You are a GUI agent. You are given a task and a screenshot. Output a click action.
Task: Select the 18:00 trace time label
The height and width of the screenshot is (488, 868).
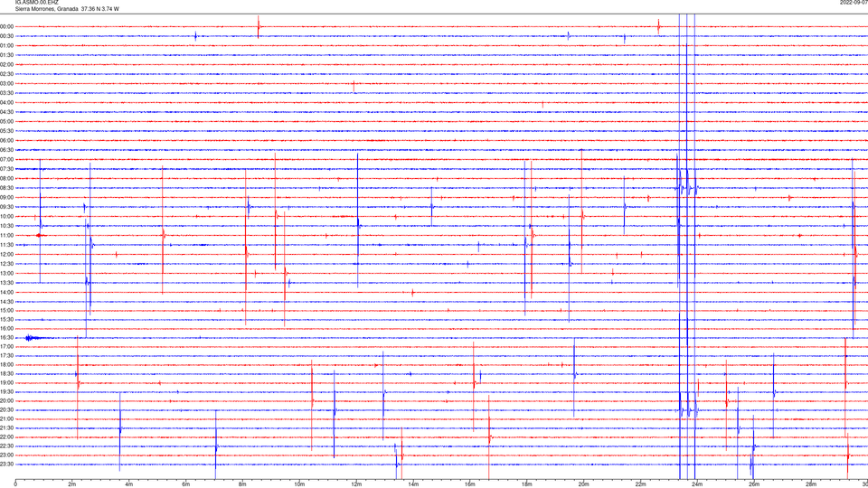click(6, 364)
